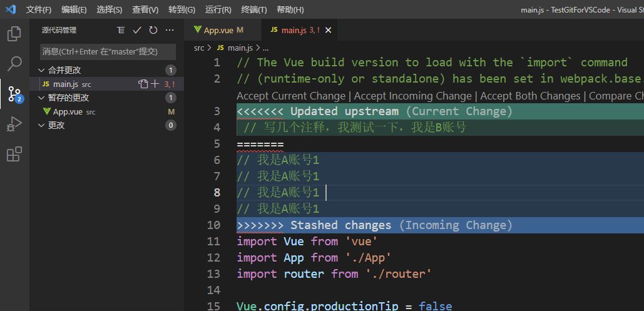Click the count badge beside 暂存的更改
The image size is (644, 311).
point(171,98)
